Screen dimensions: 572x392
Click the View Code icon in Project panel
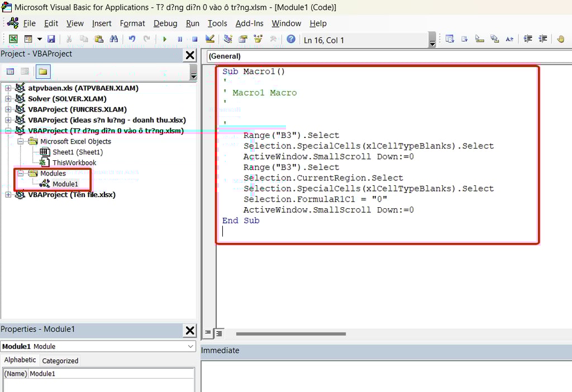tap(10, 71)
